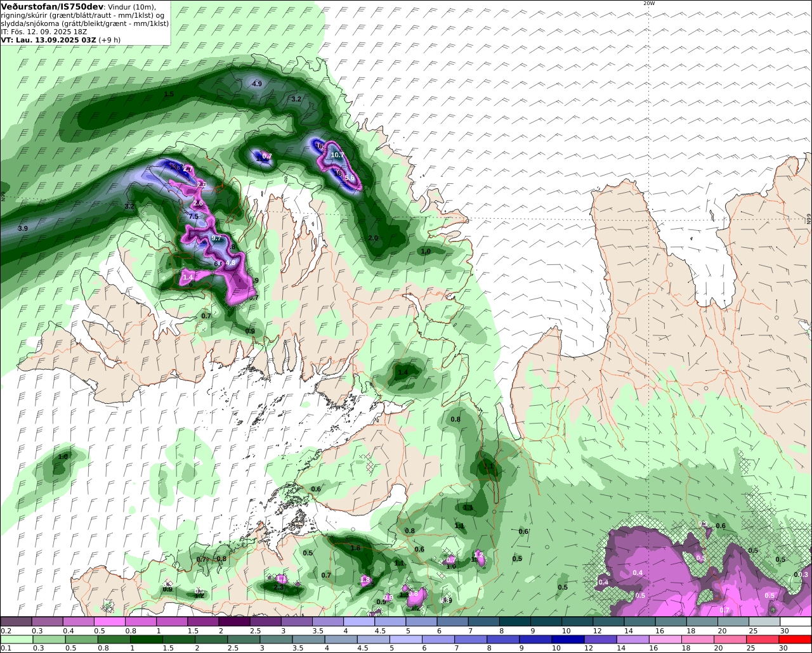This screenshot has height=653, width=812.
Task: Click the 1.6 value in the southern rain area
Action: 355,548
